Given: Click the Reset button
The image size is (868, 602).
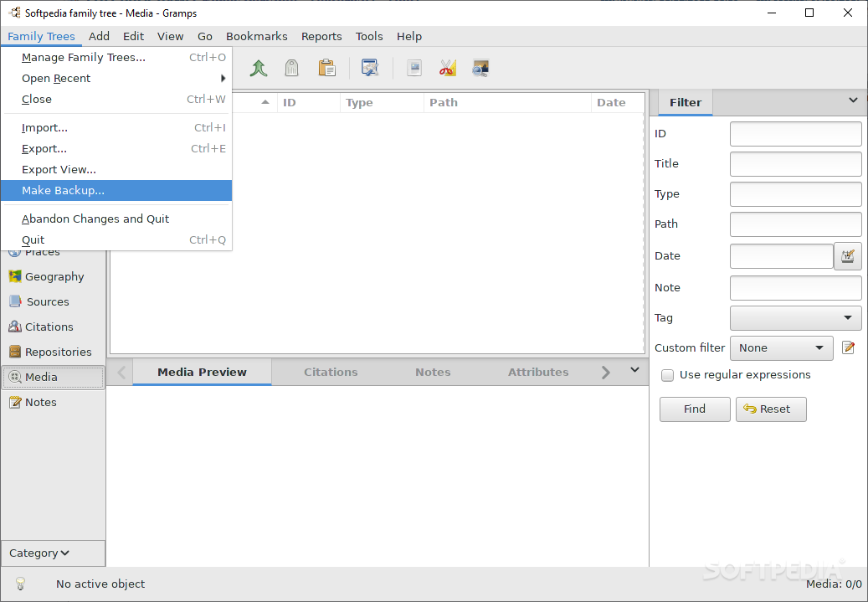Looking at the screenshot, I should coord(771,409).
